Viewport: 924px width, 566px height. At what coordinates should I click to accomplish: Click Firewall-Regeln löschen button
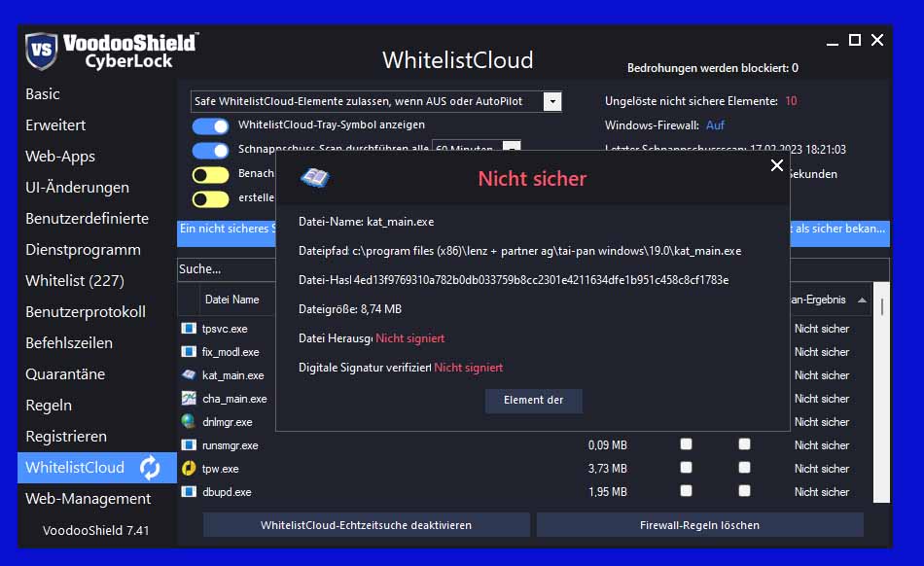pyautogui.click(x=699, y=525)
